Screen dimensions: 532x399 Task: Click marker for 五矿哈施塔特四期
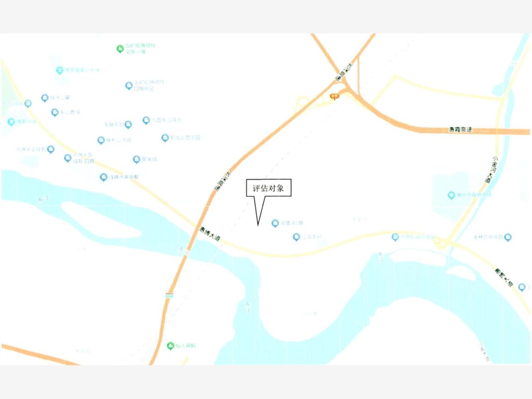tap(129, 86)
